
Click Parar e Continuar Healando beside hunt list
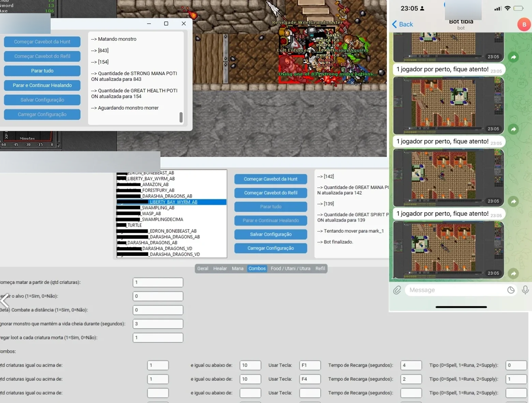[x=271, y=221]
